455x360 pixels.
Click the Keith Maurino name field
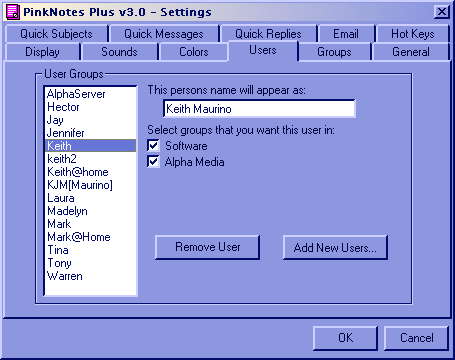(259, 109)
